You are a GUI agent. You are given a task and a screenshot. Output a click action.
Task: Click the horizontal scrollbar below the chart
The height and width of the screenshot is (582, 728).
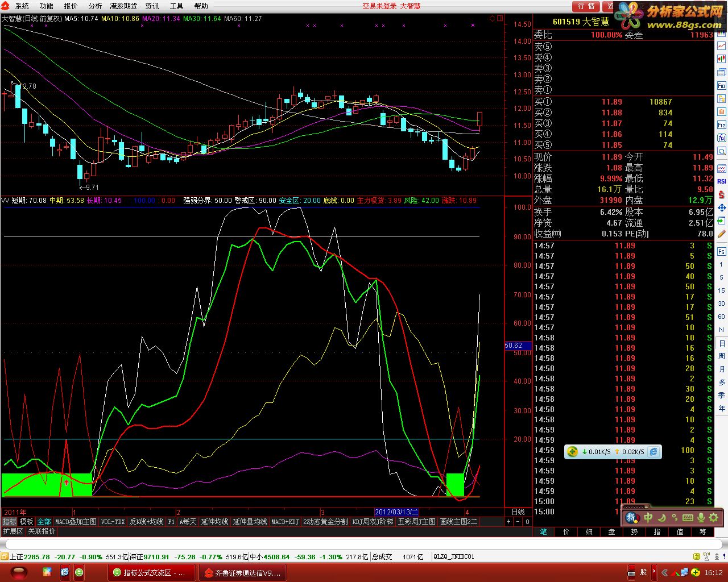364,544
